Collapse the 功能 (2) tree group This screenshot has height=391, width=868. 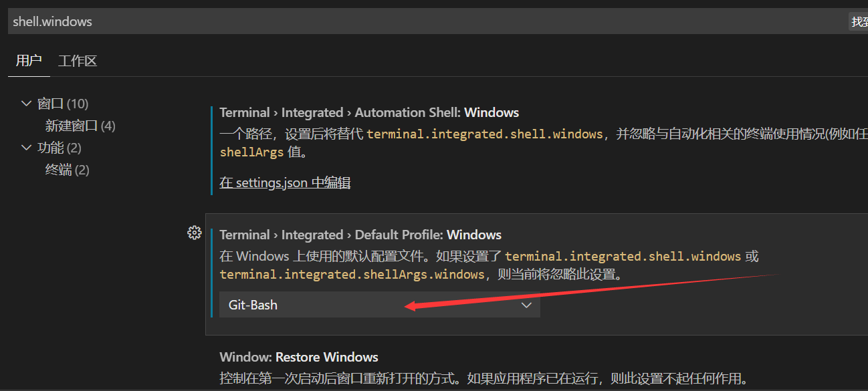coord(27,148)
